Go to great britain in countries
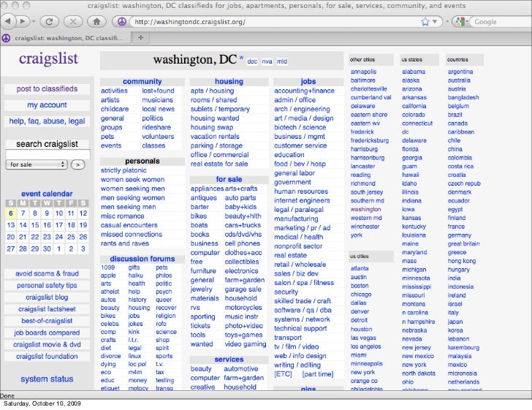This screenshot has height=410, width=532. tap(463, 243)
